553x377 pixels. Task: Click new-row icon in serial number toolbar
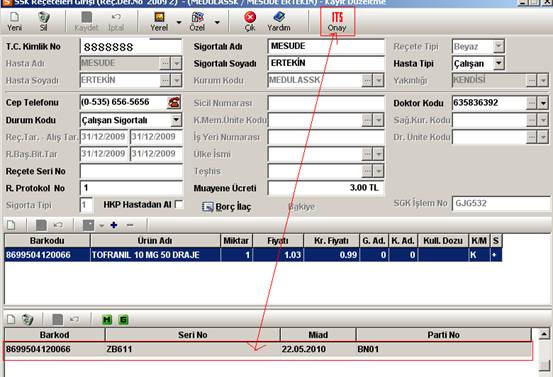11,320
